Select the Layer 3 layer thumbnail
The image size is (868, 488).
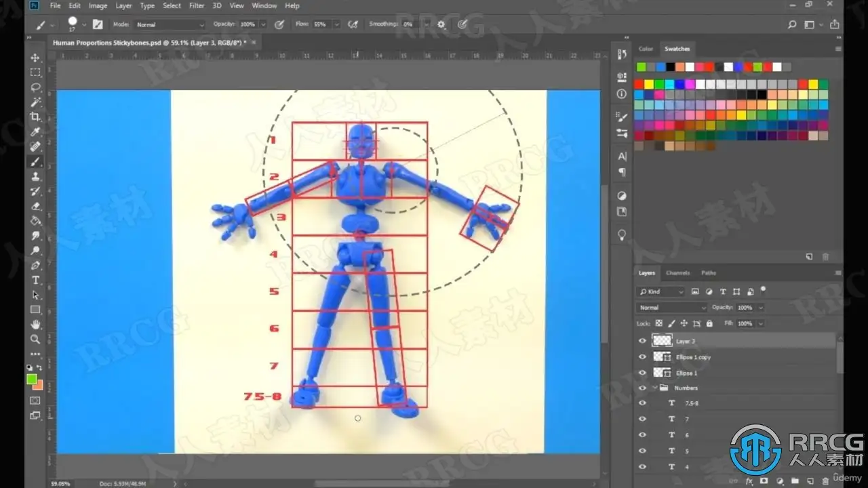[662, 341]
